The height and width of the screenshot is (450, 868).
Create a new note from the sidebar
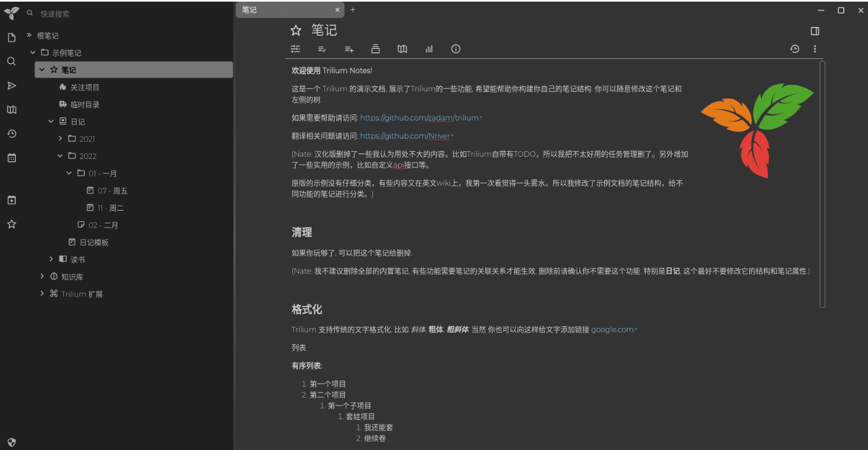12,37
